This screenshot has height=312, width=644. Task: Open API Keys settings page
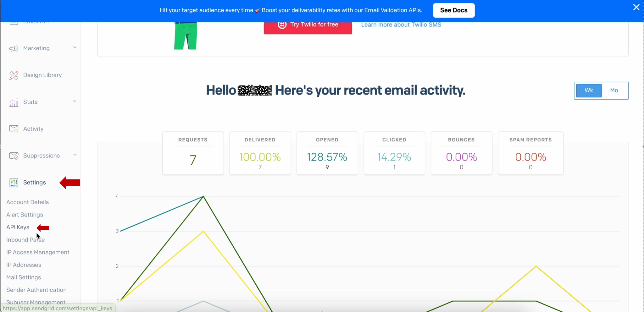(18, 227)
